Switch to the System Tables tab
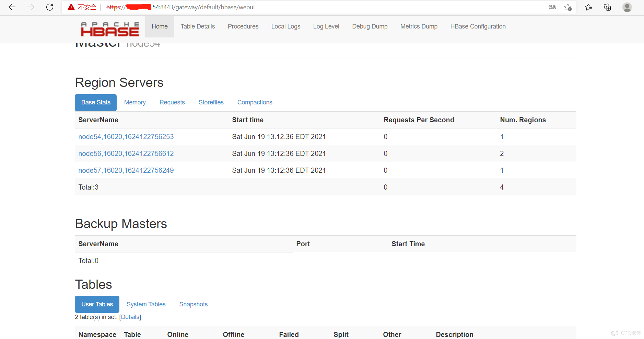The height and width of the screenshot is (339, 644). (x=146, y=304)
